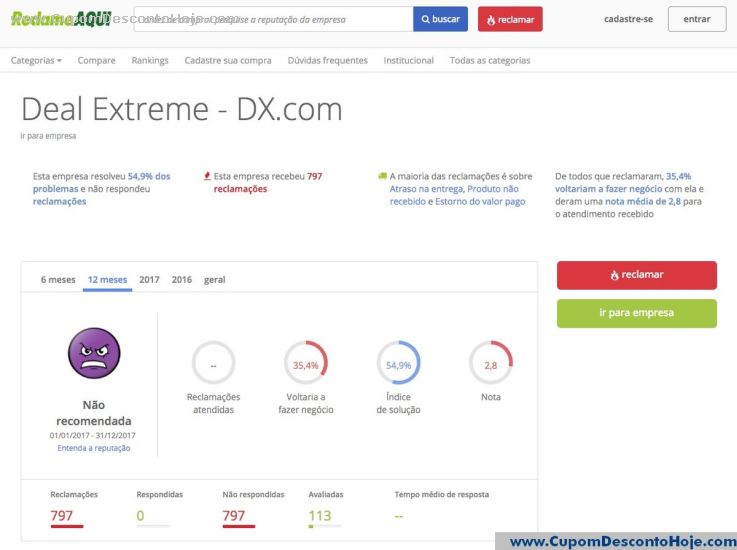Open the Rankings menu item
The width and height of the screenshot is (737, 550).
click(x=150, y=60)
